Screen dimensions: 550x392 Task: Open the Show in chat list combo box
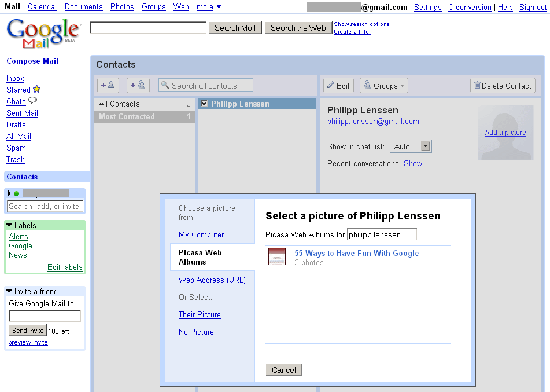(411, 146)
